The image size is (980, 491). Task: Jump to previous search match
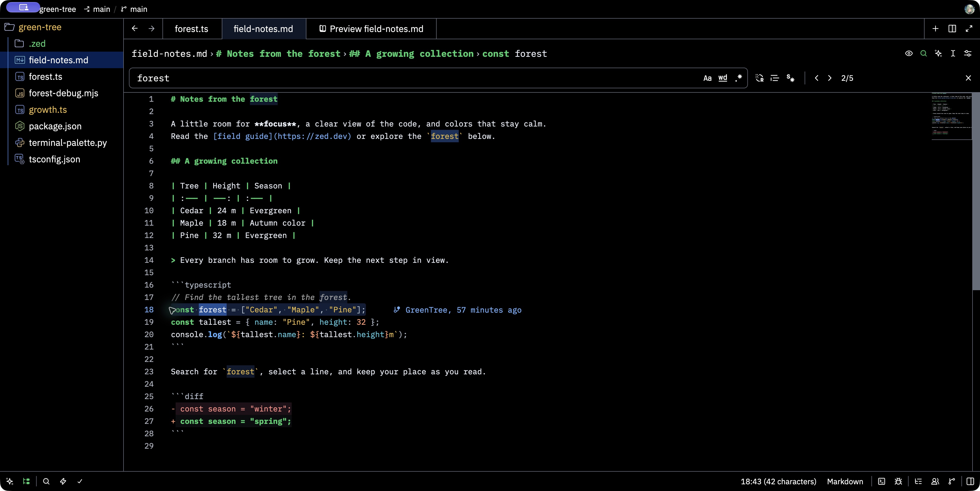(816, 78)
